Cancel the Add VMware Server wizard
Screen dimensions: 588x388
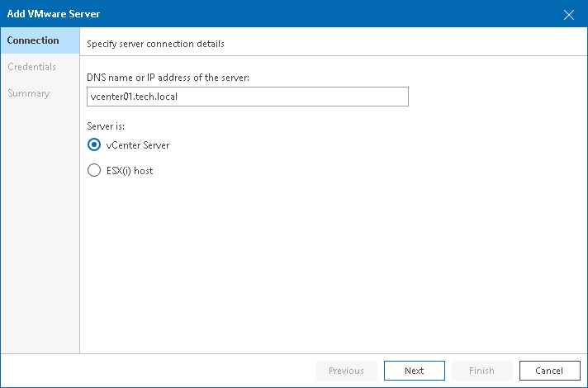point(549,371)
